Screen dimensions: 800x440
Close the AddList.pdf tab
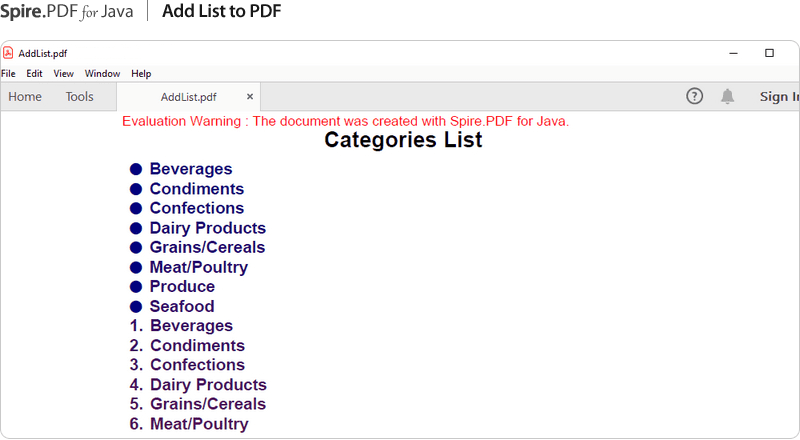(x=250, y=96)
